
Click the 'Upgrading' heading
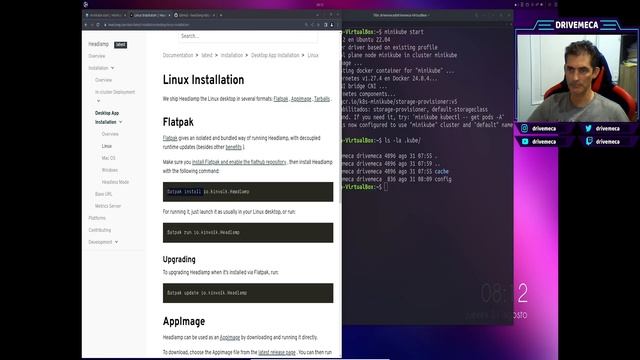point(179,260)
